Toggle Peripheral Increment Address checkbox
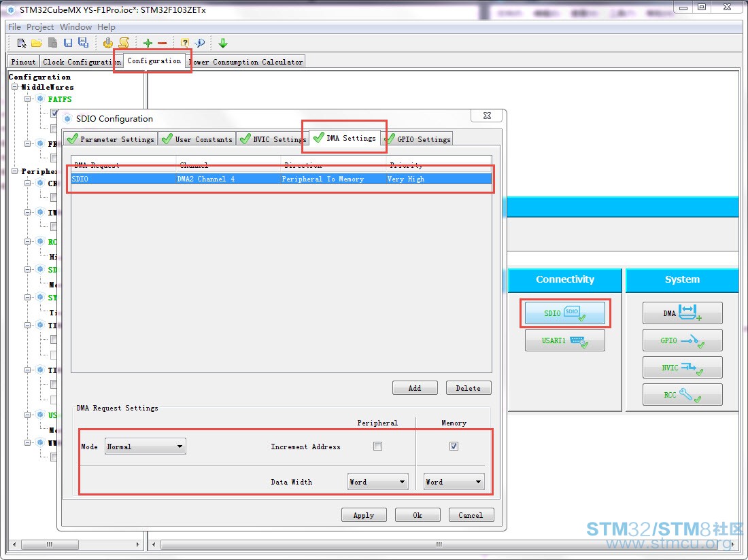This screenshot has height=560, width=748. pos(378,446)
